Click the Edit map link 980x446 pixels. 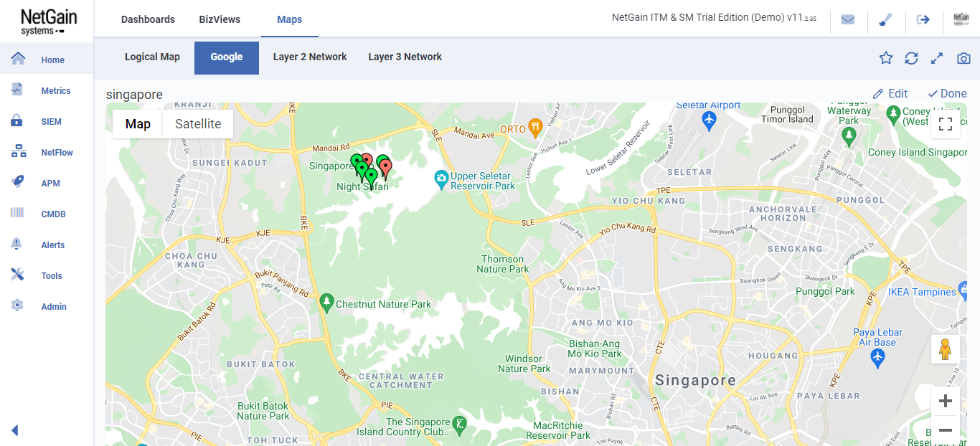890,93
